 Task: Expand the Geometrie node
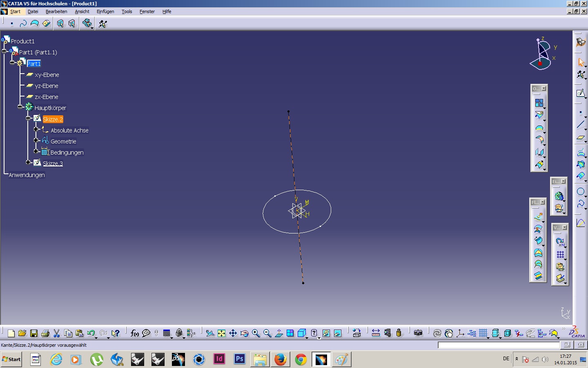pyautogui.click(x=36, y=140)
